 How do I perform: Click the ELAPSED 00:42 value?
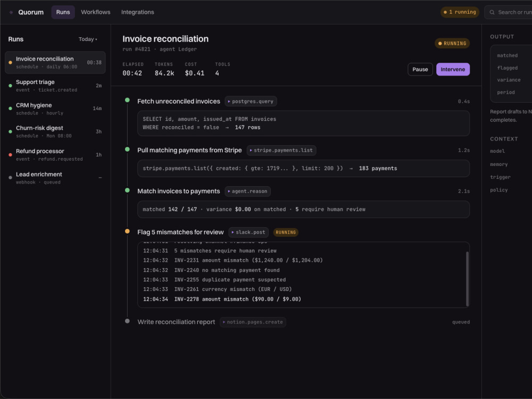pyautogui.click(x=132, y=73)
